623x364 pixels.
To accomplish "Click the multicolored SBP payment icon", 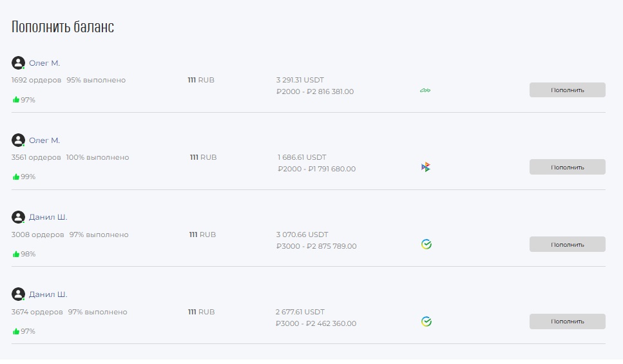I will [x=425, y=168].
